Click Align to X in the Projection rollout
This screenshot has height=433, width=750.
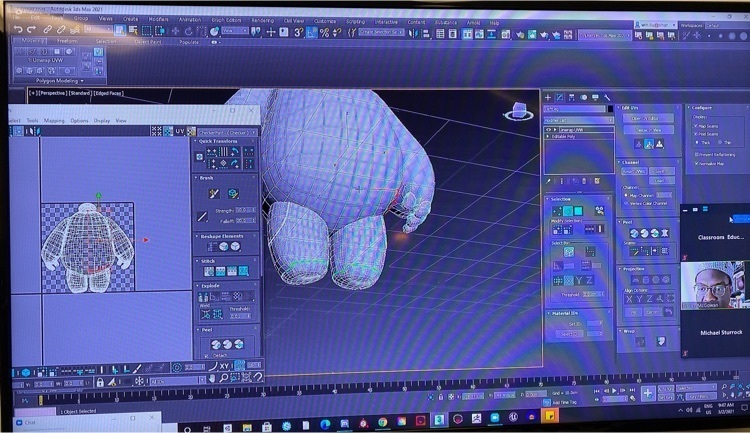629,299
